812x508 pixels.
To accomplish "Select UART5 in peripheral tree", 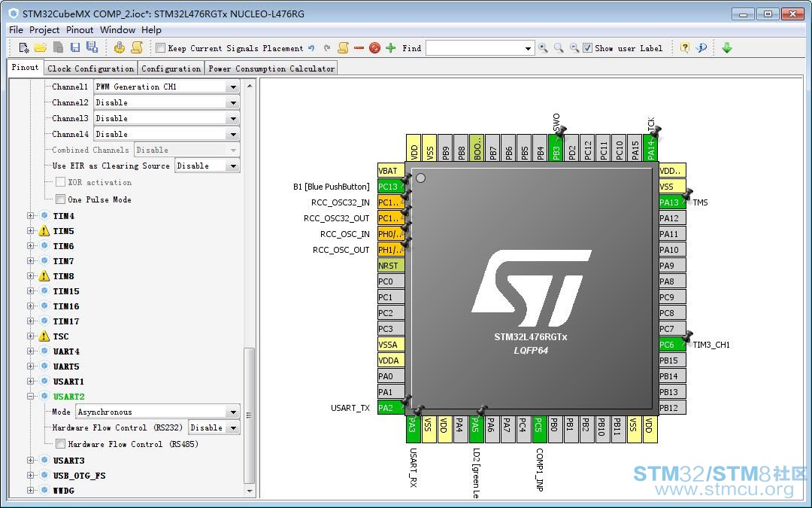I will (x=65, y=367).
